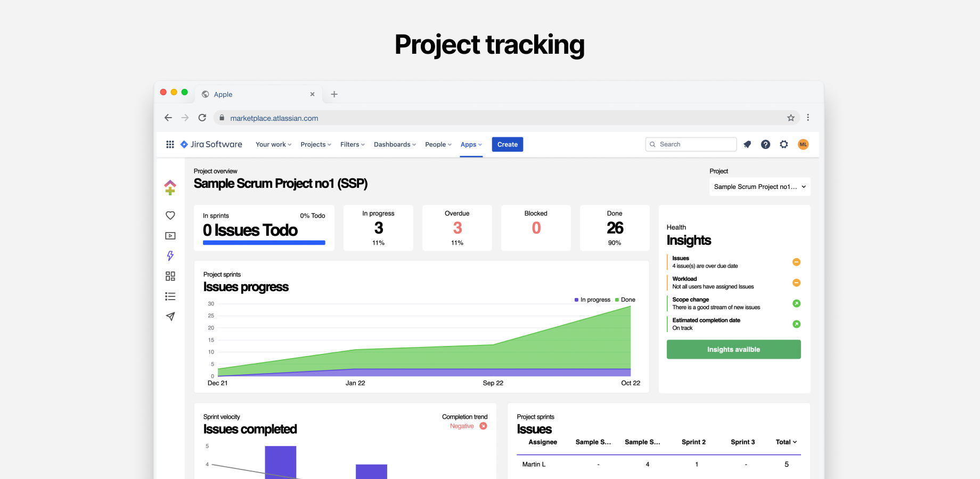This screenshot has height=479, width=980.
Task: Click the app logo at sidebar top
Action: (x=170, y=187)
